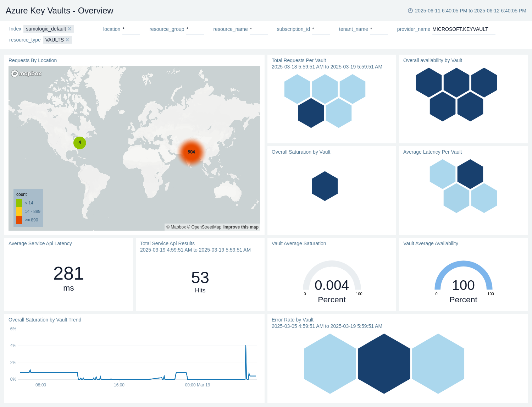This screenshot has height=407, width=532.
Task: Click the Error Rate by Vault panel title
Action: pyautogui.click(x=293, y=320)
